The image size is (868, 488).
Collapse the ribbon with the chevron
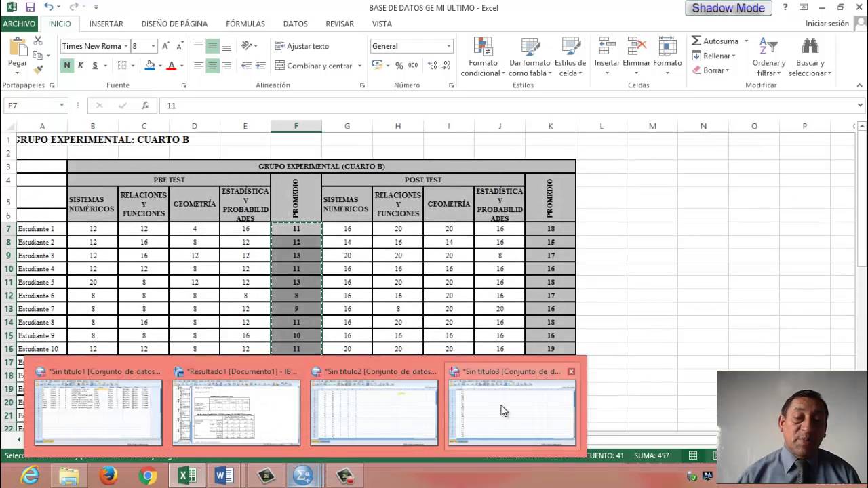click(860, 85)
